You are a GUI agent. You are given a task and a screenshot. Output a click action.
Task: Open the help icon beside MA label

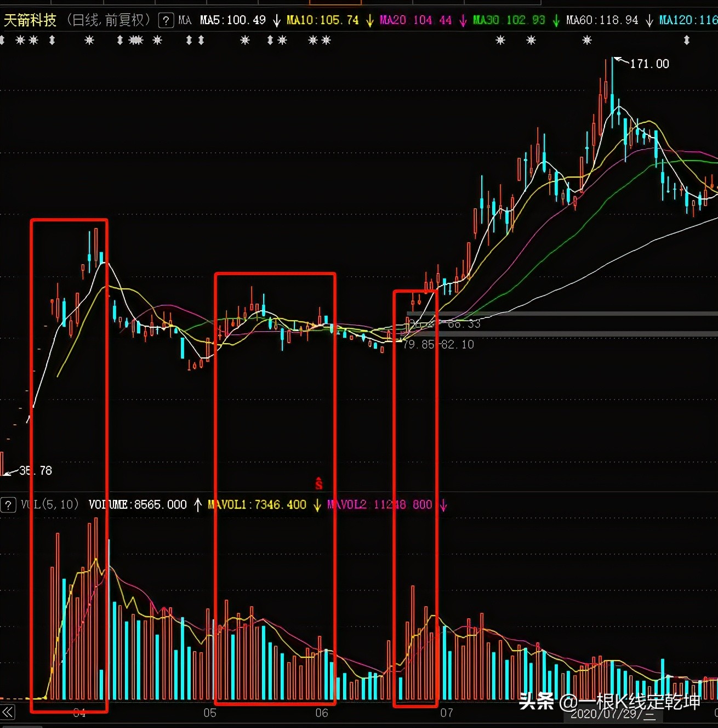pos(166,21)
